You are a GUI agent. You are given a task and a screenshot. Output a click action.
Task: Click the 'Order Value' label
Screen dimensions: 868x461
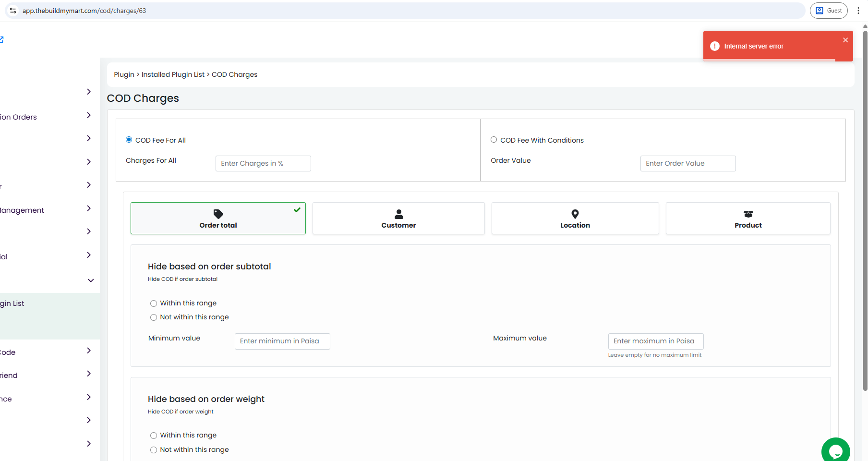pos(511,160)
